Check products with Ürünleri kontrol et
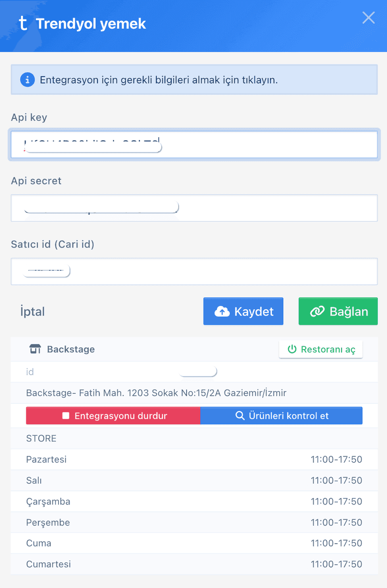387x588 pixels. pyautogui.click(x=281, y=416)
